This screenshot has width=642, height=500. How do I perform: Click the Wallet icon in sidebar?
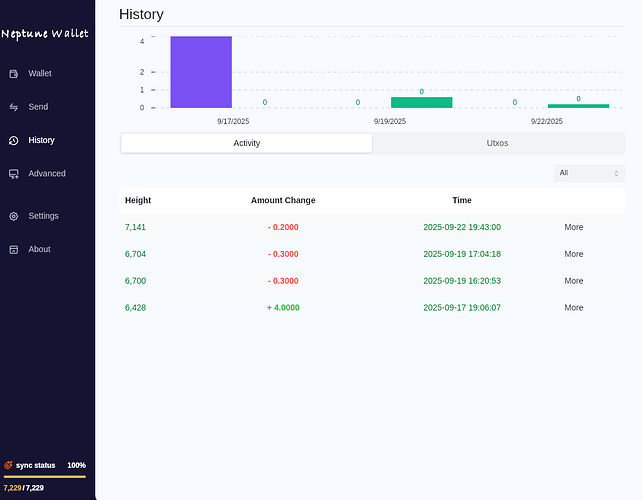(14, 74)
